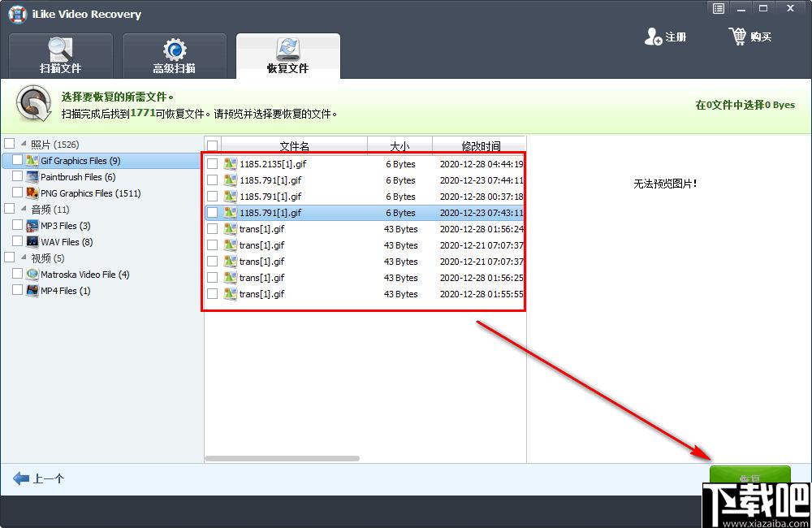
Task: Check the 1185.791[1].gif dated 2020-12-23 07:44:11
Action: pyautogui.click(x=212, y=180)
